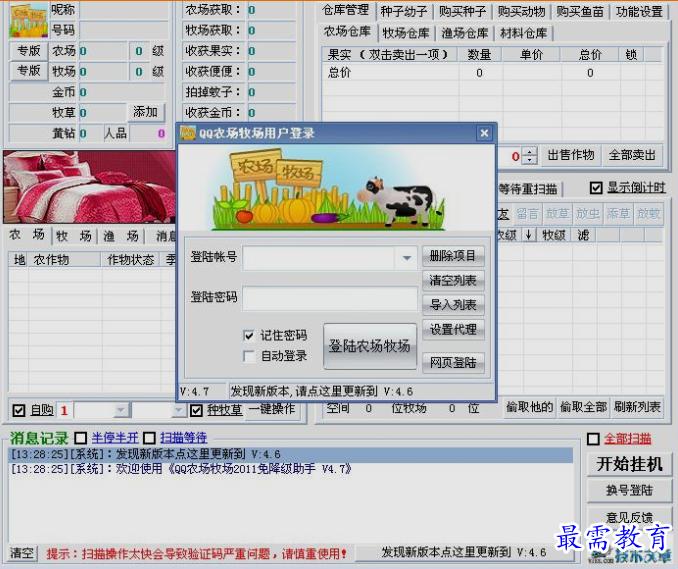Viewport: 678px width, 569px height.
Task: Click the 留言 action button in the friend list
Action: tap(527, 214)
